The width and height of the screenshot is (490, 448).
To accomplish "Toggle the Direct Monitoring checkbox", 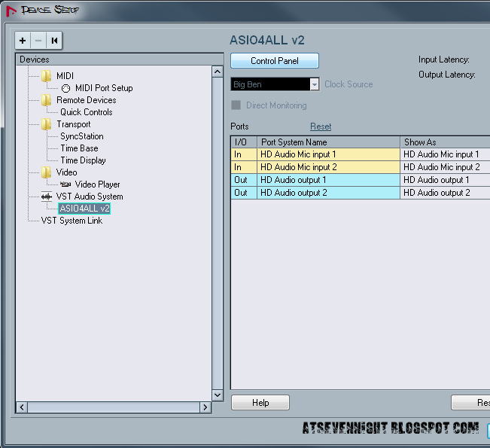I will click(x=236, y=105).
